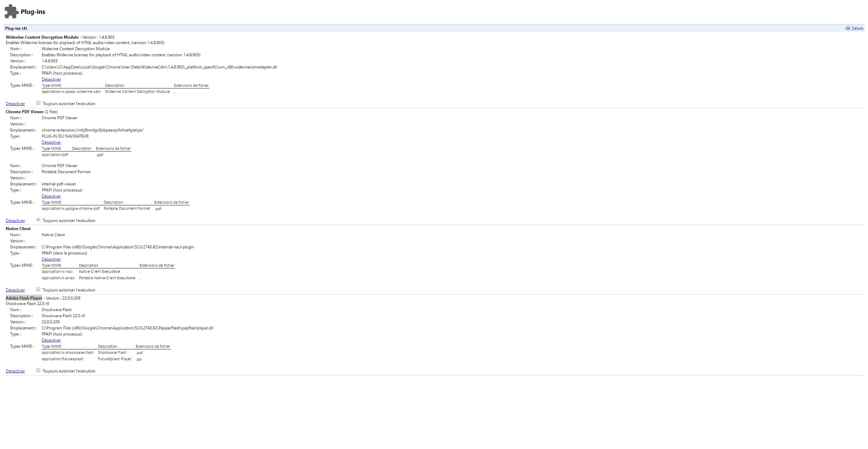Viewport: 868px width, 449px height.
Task: Click the puzzle piece Plug-ins icon
Action: (12, 11)
